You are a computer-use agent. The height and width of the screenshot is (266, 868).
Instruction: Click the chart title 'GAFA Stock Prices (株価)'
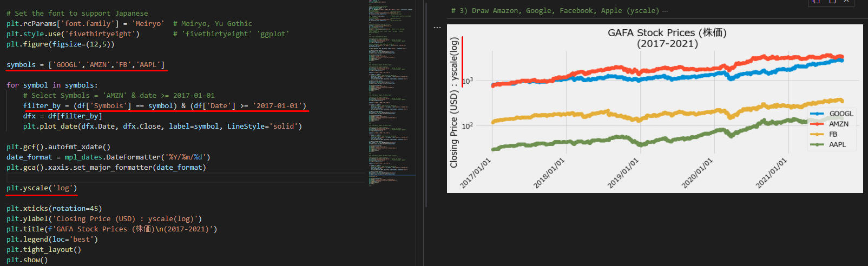click(667, 32)
